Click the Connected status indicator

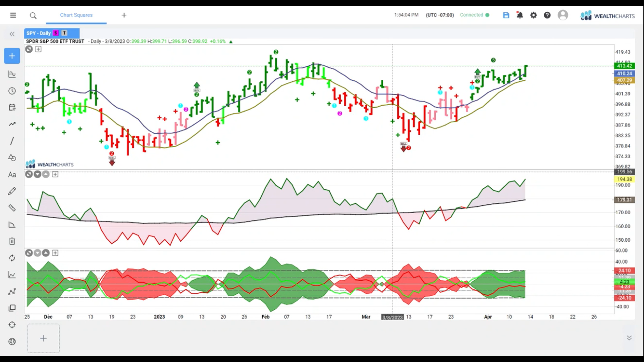(x=474, y=15)
